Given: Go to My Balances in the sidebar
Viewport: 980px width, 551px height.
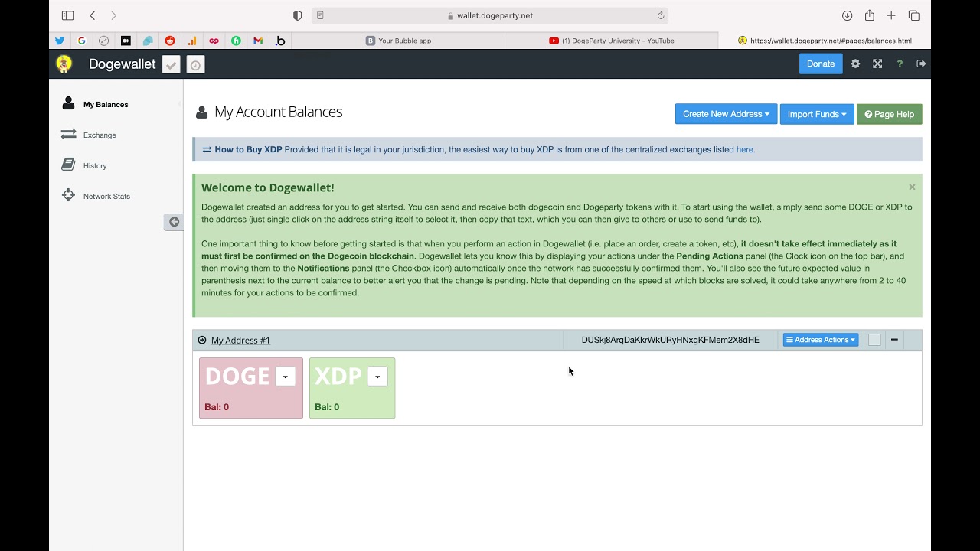Looking at the screenshot, I should pos(106,104).
